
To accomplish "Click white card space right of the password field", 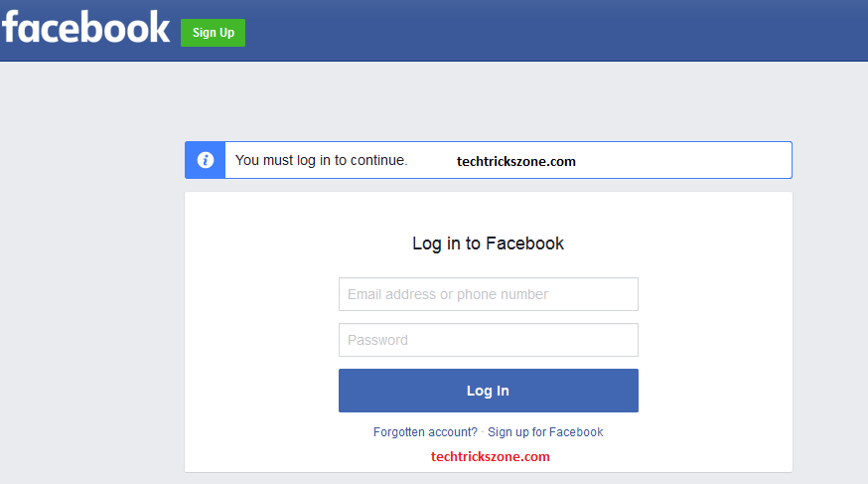I will 715,340.
